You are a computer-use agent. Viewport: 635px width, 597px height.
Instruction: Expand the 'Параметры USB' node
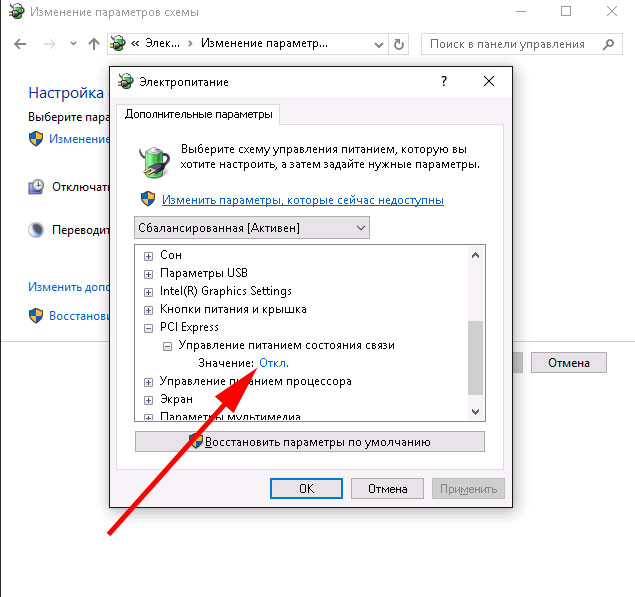149,274
